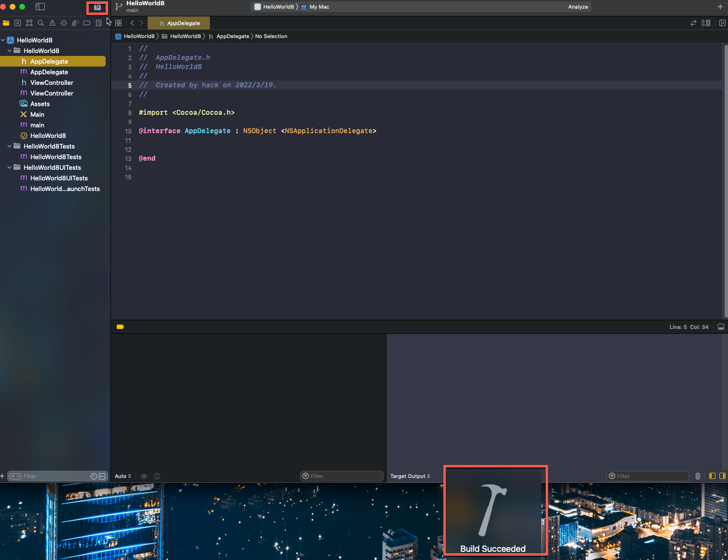
Task: Open the Target Output dropdown
Action: pyautogui.click(x=410, y=476)
